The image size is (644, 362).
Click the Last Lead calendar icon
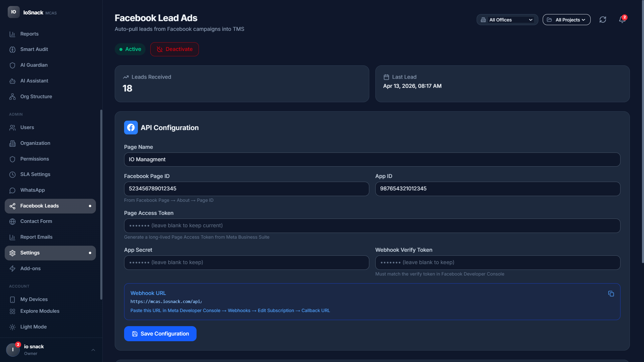(386, 77)
